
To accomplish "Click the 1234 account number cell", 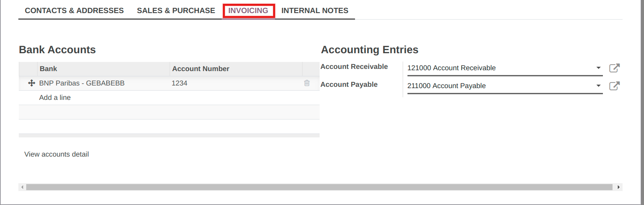I will tap(180, 83).
